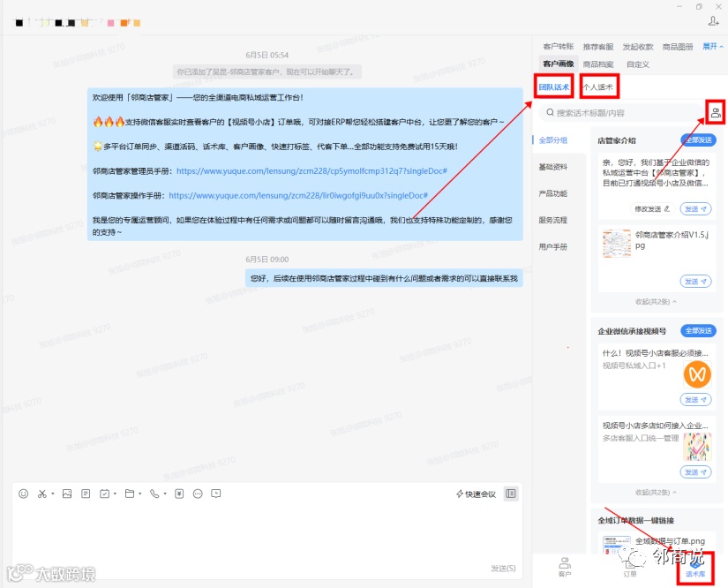Select the 客户画像 tab

559,64
